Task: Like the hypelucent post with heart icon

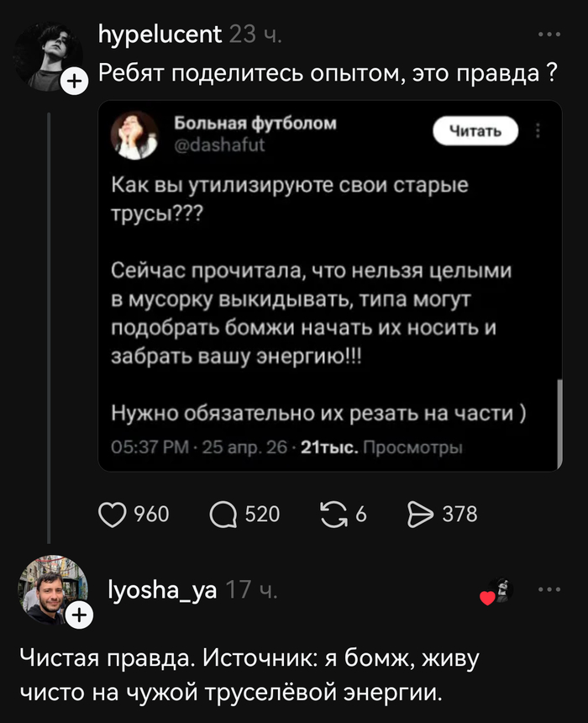Action: coord(113,514)
